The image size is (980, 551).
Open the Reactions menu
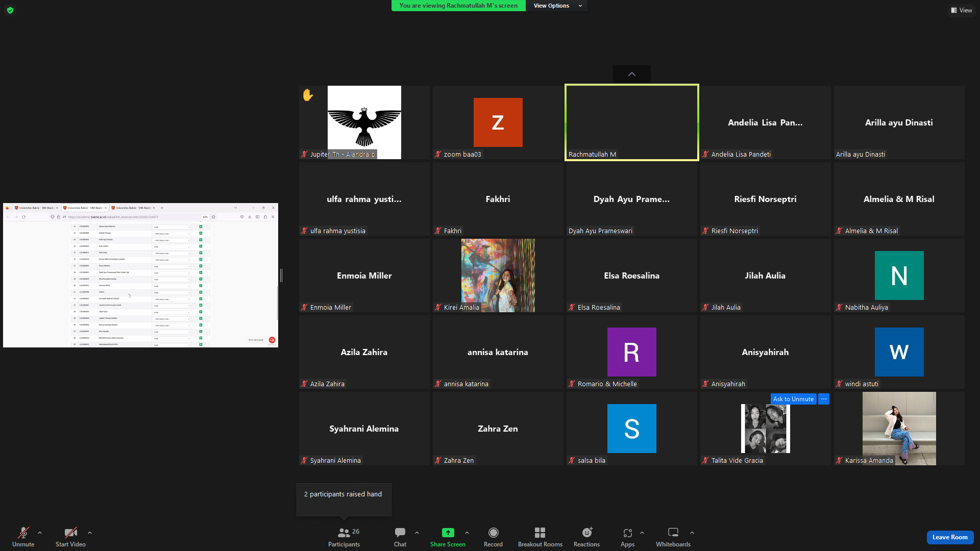point(587,537)
